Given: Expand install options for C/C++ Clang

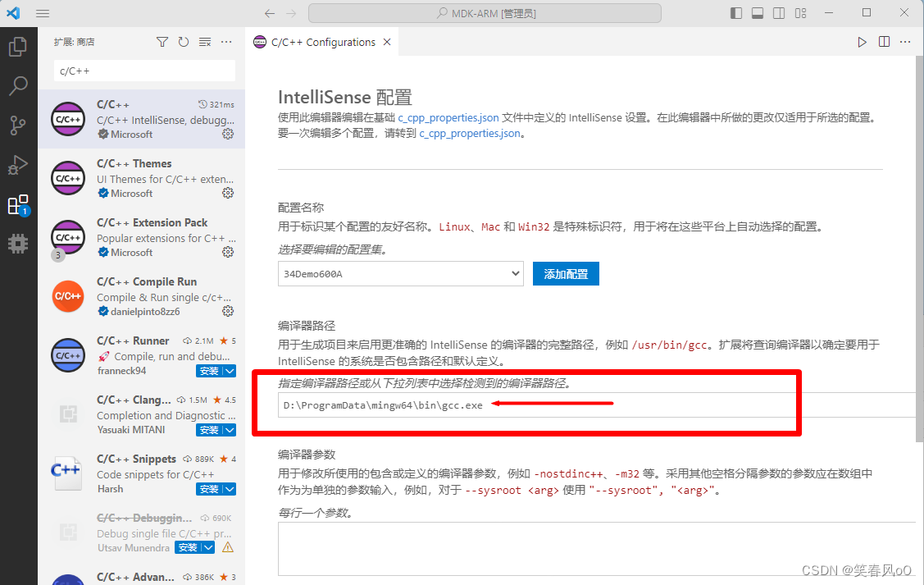Looking at the screenshot, I should pos(230,430).
